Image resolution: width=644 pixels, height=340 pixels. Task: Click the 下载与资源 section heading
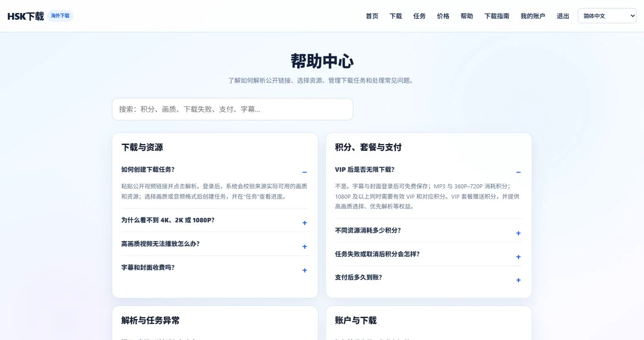142,148
